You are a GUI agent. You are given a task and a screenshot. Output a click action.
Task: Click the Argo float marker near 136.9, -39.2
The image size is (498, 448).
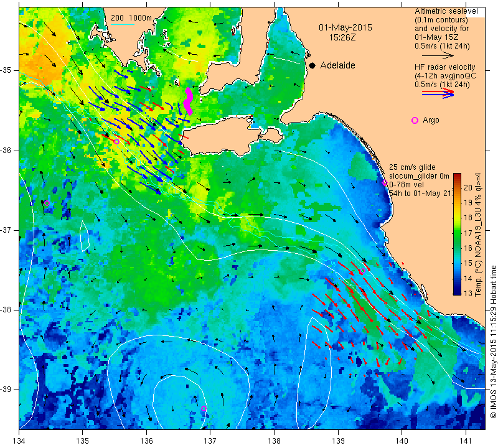(x=204, y=408)
